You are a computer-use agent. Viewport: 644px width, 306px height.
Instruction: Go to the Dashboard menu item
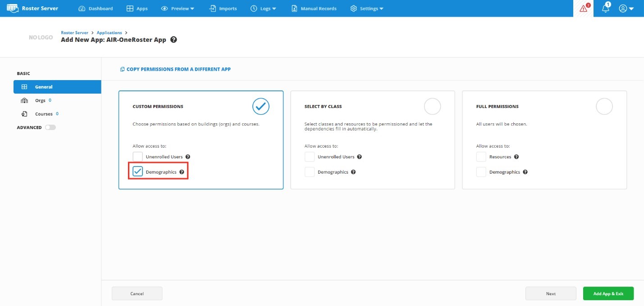[96, 9]
